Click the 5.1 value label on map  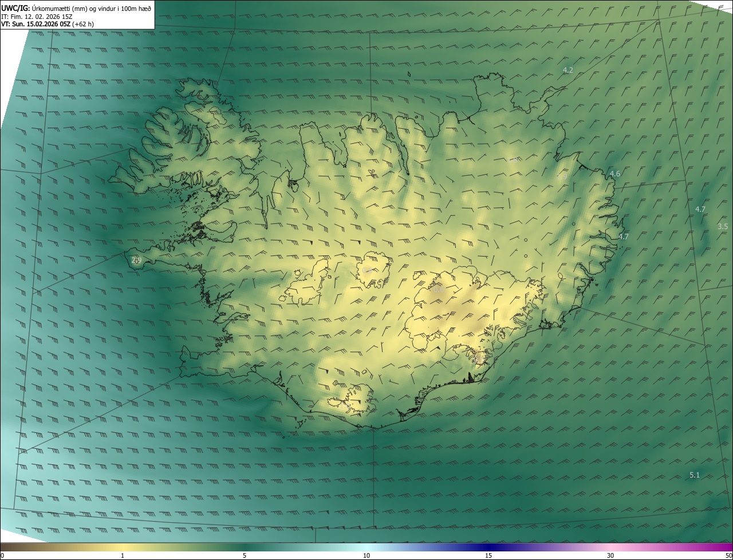coord(695,475)
